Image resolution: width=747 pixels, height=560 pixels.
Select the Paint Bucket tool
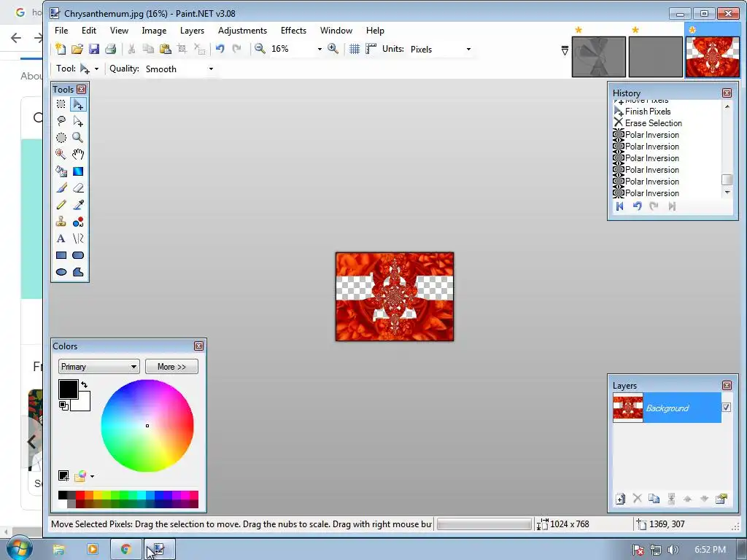point(61,171)
